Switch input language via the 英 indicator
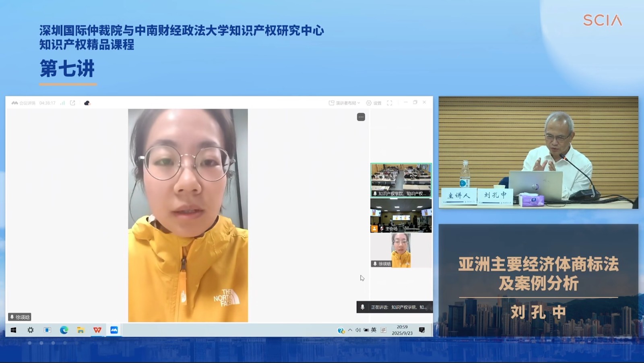Image resolution: width=644 pixels, height=363 pixels. coord(374,330)
